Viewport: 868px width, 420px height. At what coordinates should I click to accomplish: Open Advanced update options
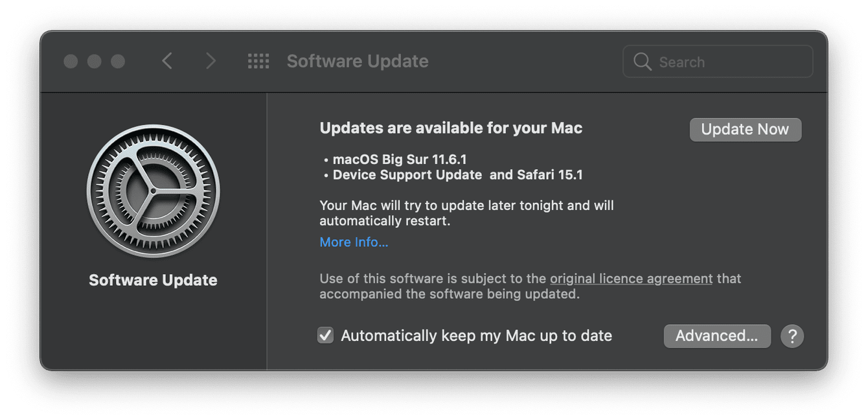[x=717, y=336]
